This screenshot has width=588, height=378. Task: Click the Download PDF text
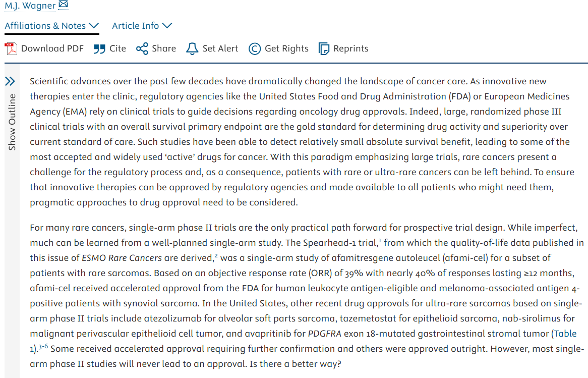52,49
